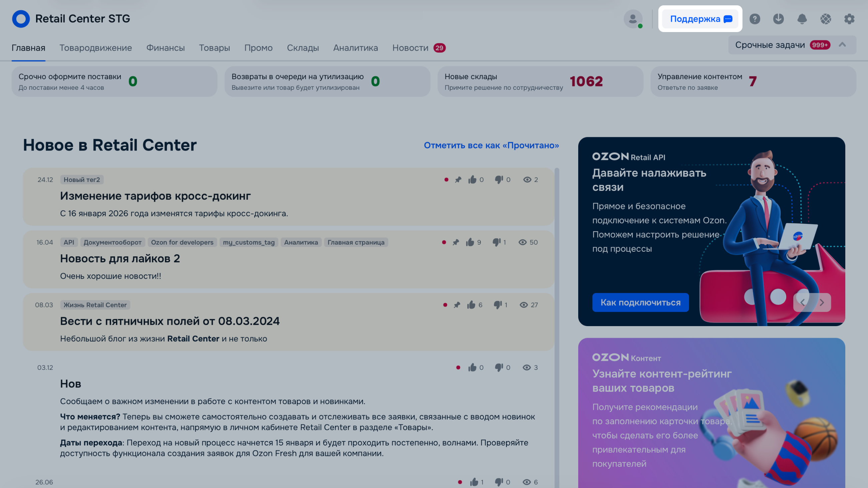Click pin icon on Вести с пятничных полей
This screenshot has height=488, width=868.
coord(457,305)
